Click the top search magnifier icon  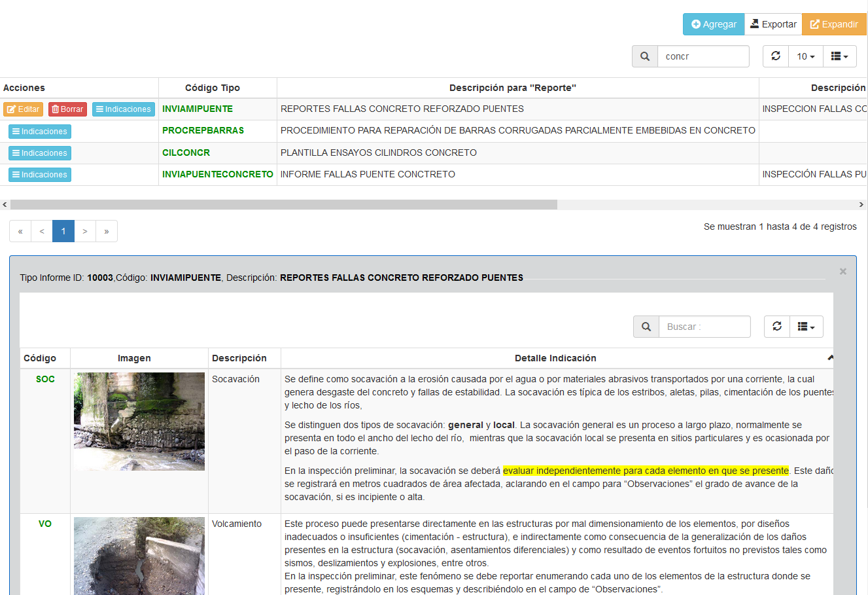(645, 56)
